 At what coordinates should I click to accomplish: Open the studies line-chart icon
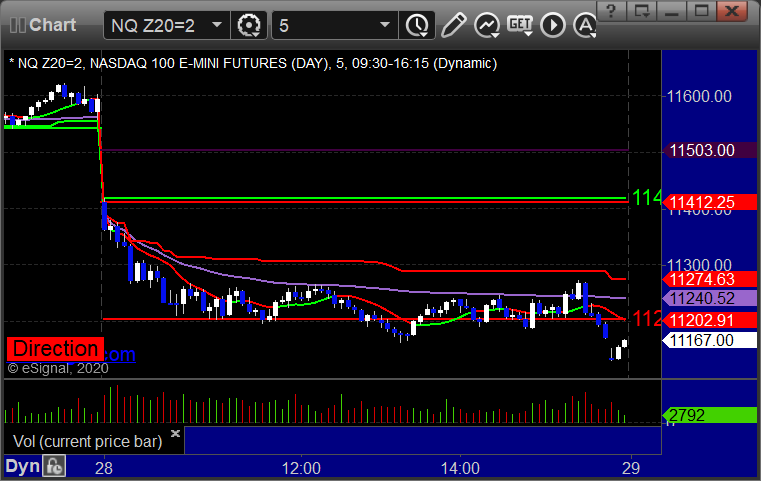[x=487, y=25]
